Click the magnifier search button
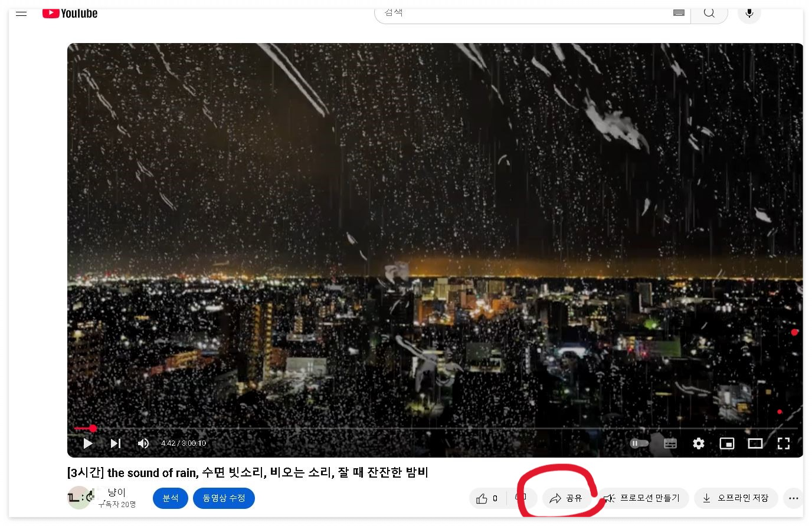 [710, 13]
